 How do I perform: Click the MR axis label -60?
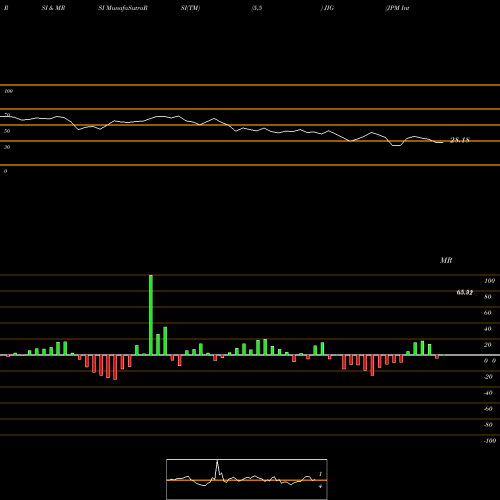point(488,409)
